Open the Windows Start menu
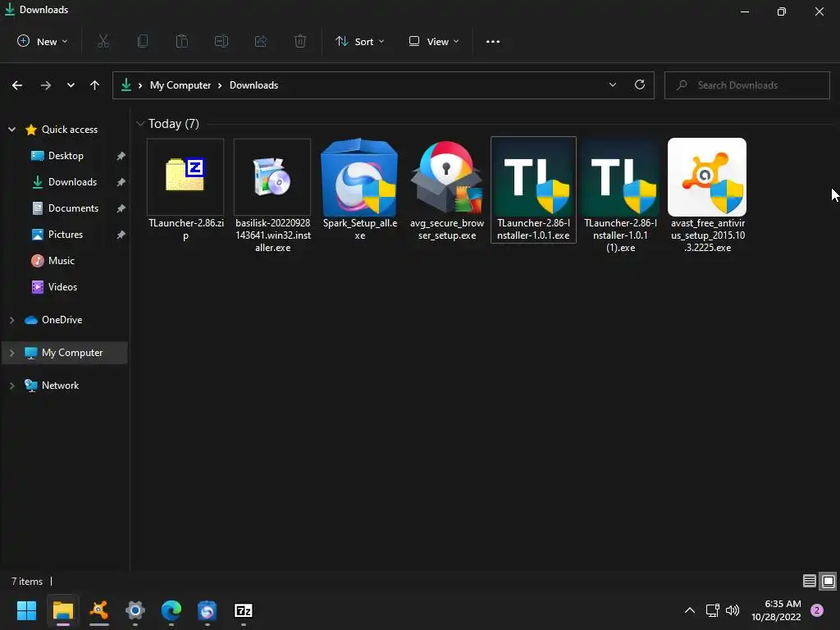The image size is (840, 630). click(x=26, y=610)
